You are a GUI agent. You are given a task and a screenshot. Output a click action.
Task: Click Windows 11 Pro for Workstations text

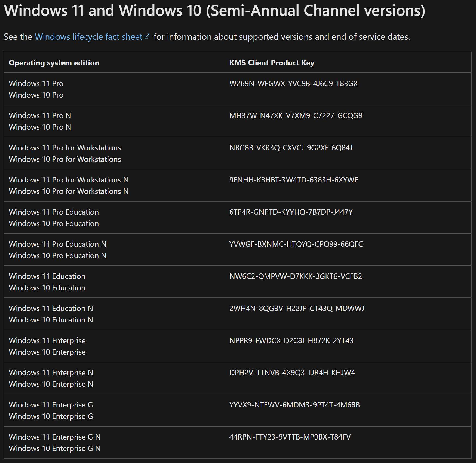coord(65,148)
